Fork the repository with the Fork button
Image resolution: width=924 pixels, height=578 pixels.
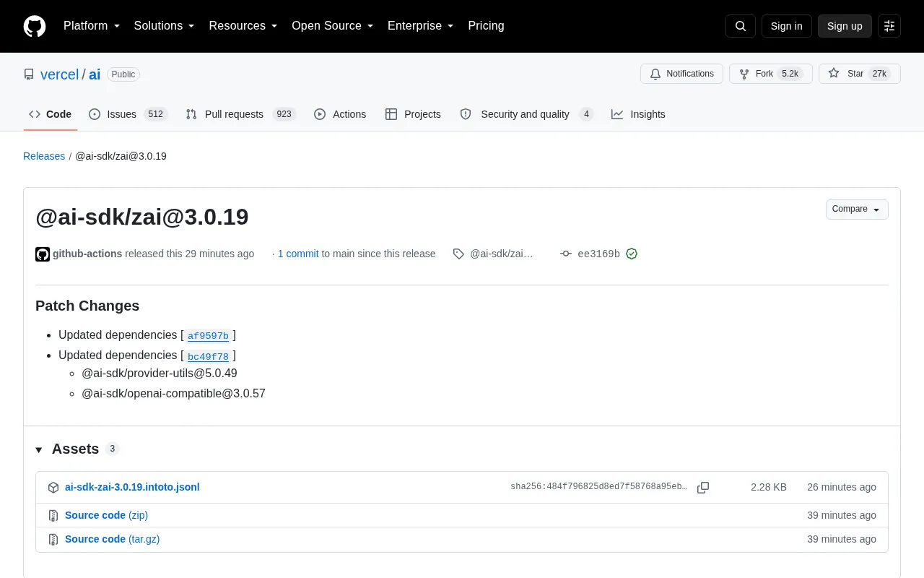[x=771, y=74]
